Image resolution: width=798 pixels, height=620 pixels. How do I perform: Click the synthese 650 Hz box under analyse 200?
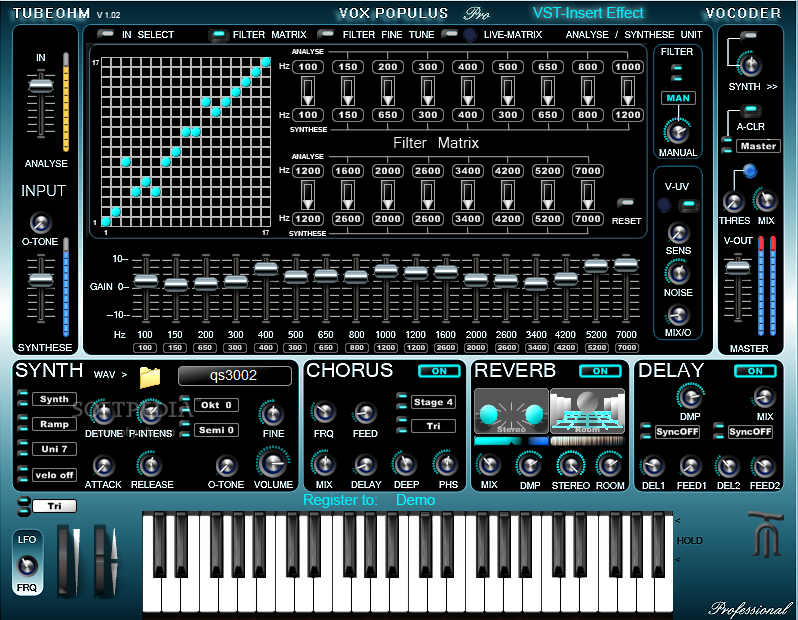click(387, 115)
